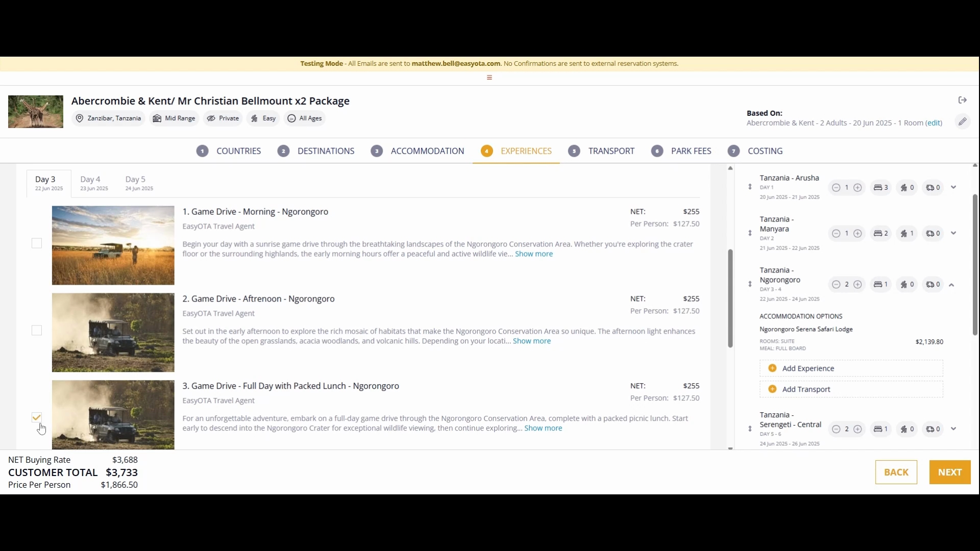
Task: Click the edit link in Based On
Action: coord(934,123)
